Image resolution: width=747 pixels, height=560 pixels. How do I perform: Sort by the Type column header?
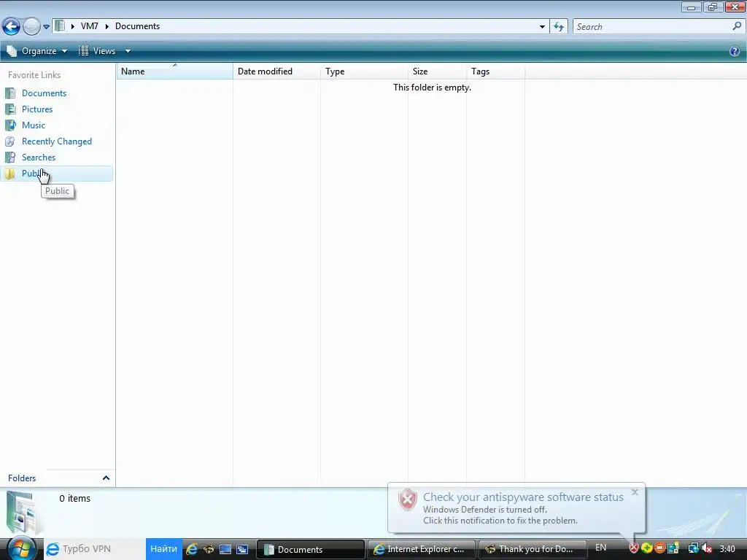[x=365, y=71]
